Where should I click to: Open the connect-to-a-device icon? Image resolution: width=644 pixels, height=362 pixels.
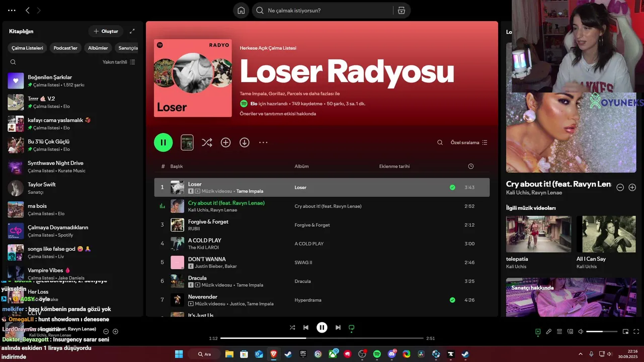pyautogui.click(x=570, y=332)
